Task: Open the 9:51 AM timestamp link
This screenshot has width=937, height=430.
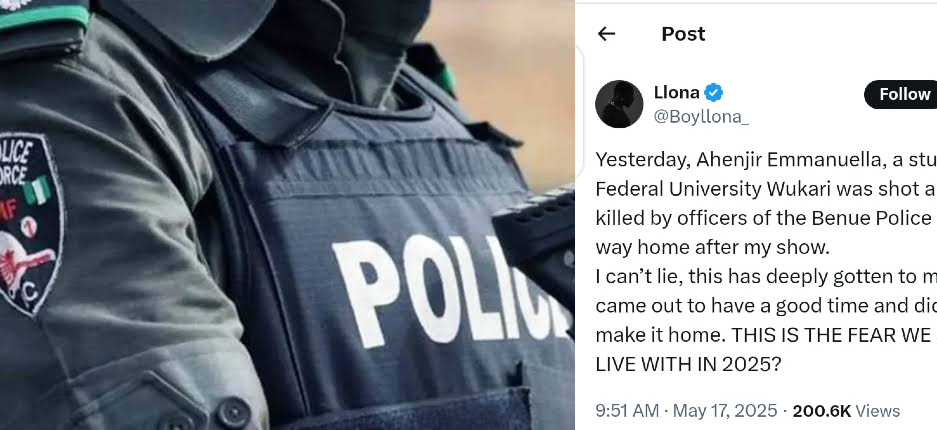Action: 627,411
